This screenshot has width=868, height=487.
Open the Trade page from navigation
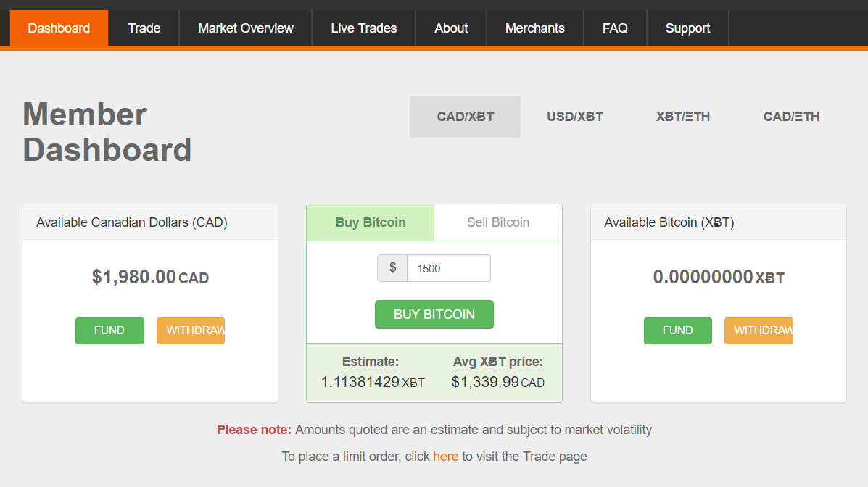click(144, 28)
